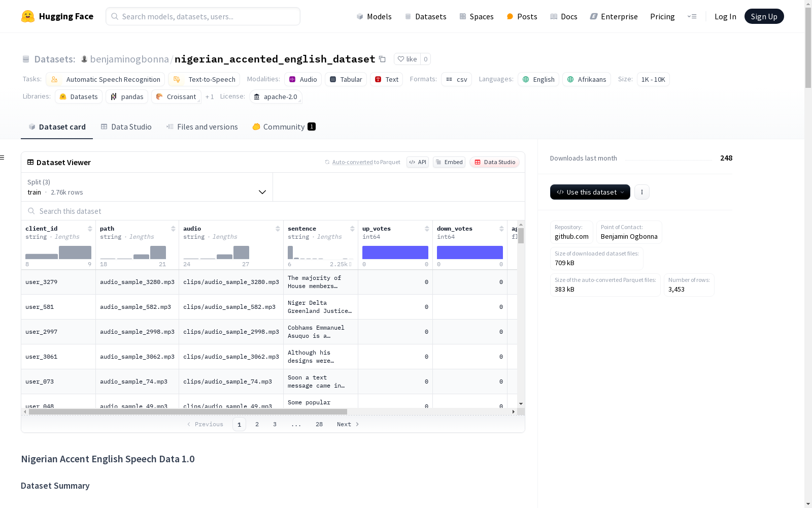Click the Text-to-Speech task tag
The height and width of the screenshot is (508, 812).
click(x=204, y=79)
